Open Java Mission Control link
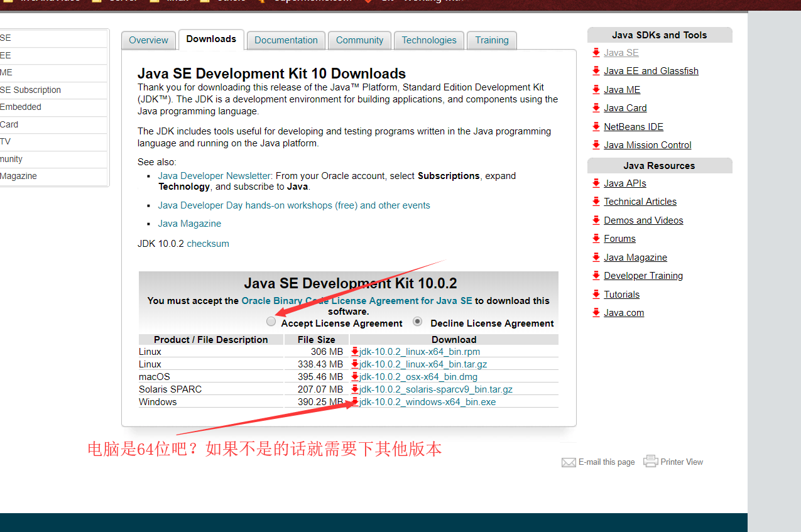Image resolution: width=801 pixels, height=532 pixels. pos(647,145)
